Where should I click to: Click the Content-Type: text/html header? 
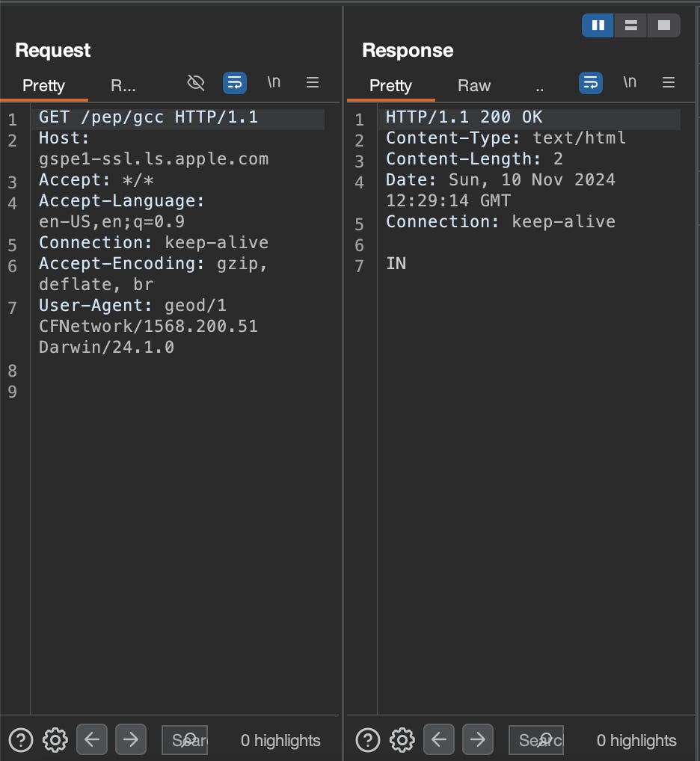(x=506, y=138)
